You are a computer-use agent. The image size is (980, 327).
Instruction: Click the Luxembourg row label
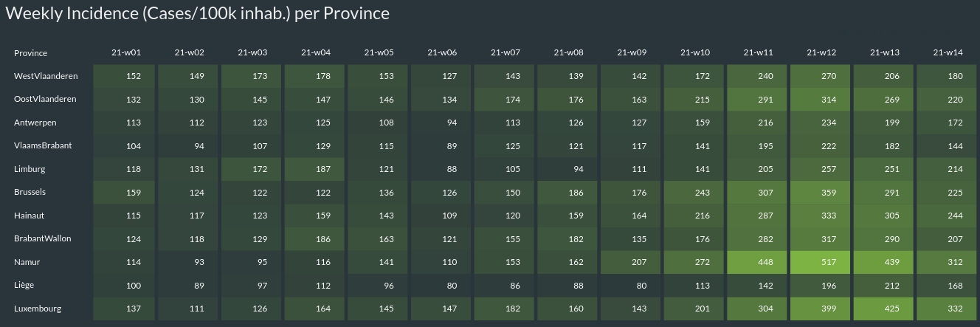(38, 309)
